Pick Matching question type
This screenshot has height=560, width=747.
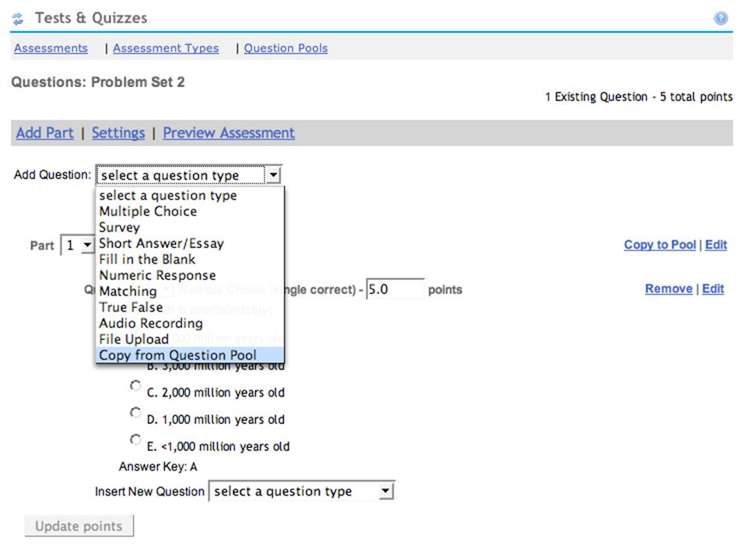tap(190, 292)
